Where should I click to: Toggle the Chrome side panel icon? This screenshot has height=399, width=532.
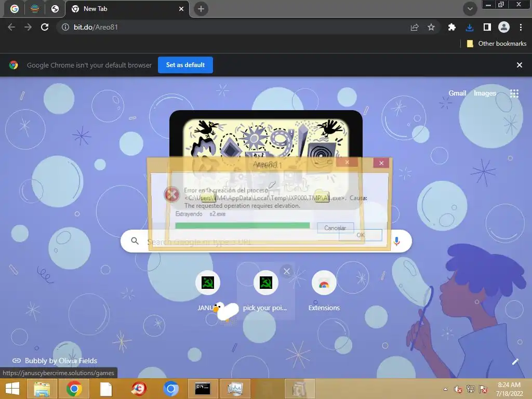tap(487, 27)
